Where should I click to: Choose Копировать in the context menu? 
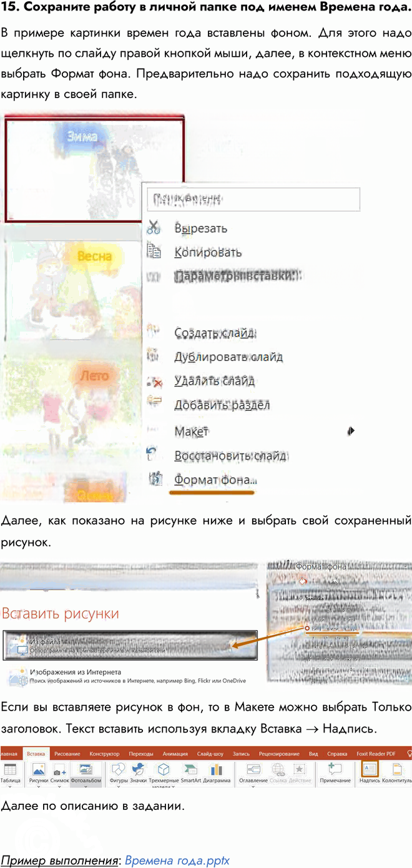point(208,252)
